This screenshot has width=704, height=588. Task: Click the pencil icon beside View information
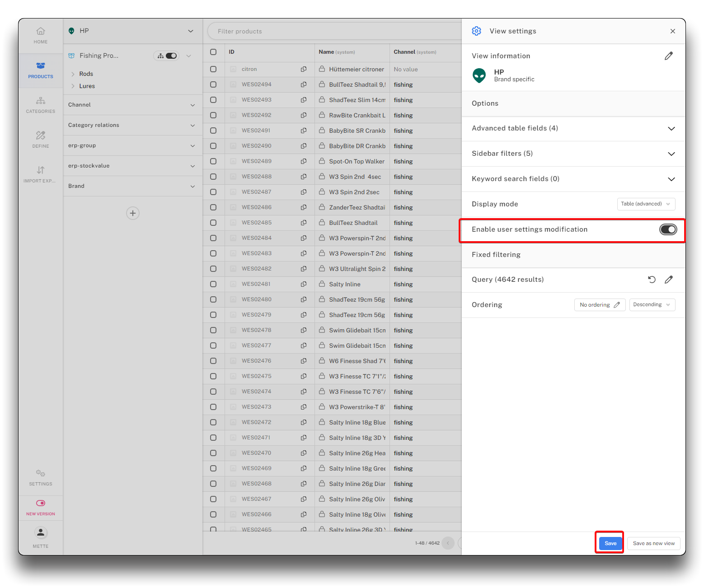click(x=669, y=56)
